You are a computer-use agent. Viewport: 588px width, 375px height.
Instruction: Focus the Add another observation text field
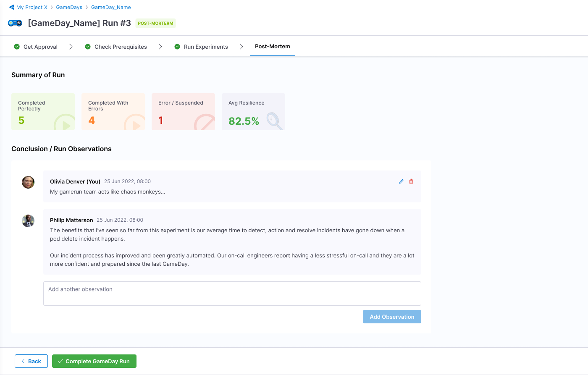232,294
